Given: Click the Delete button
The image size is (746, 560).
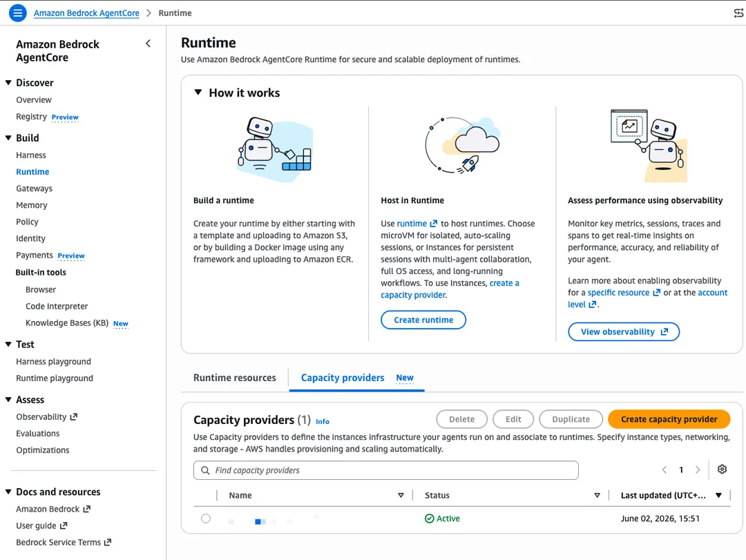Looking at the screenshot, I should point(461,419).
